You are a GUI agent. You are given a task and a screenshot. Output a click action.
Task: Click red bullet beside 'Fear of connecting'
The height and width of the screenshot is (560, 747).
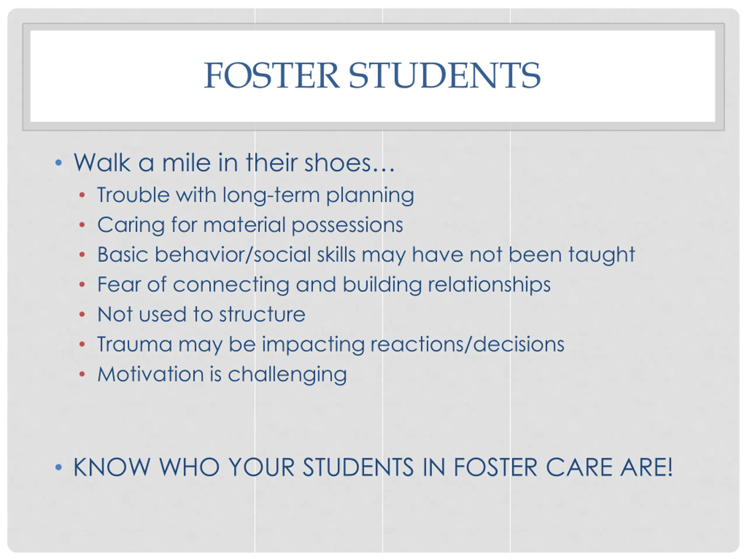click(82, 285)
